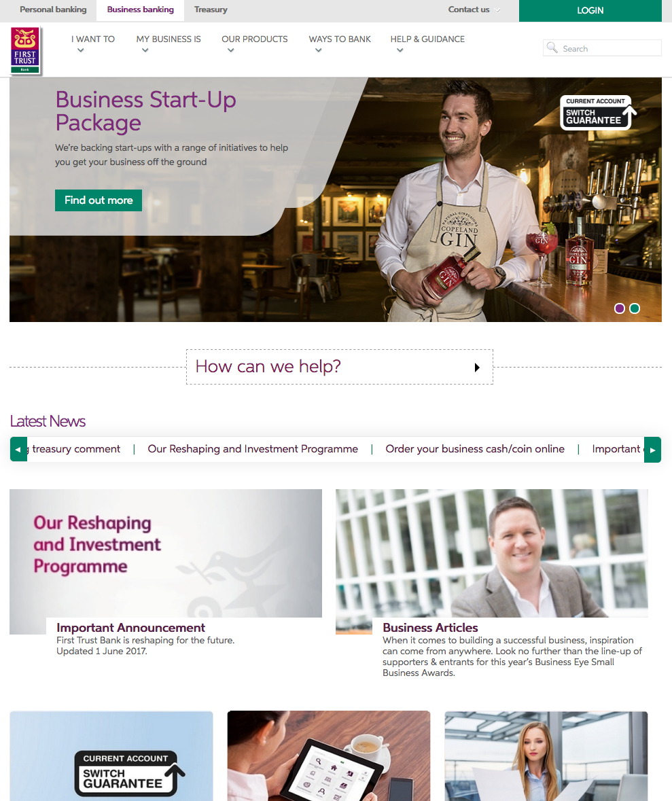Focus the Search input field

603,48
